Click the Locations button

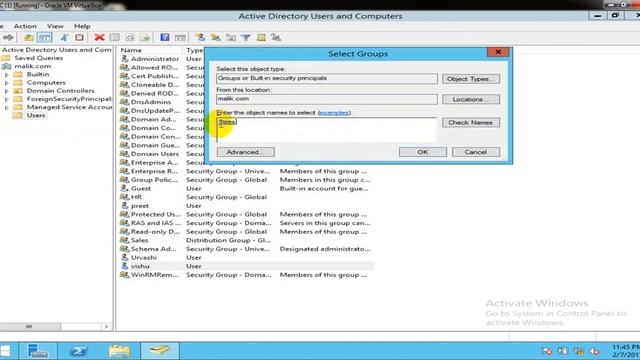(x=471, y=99)
